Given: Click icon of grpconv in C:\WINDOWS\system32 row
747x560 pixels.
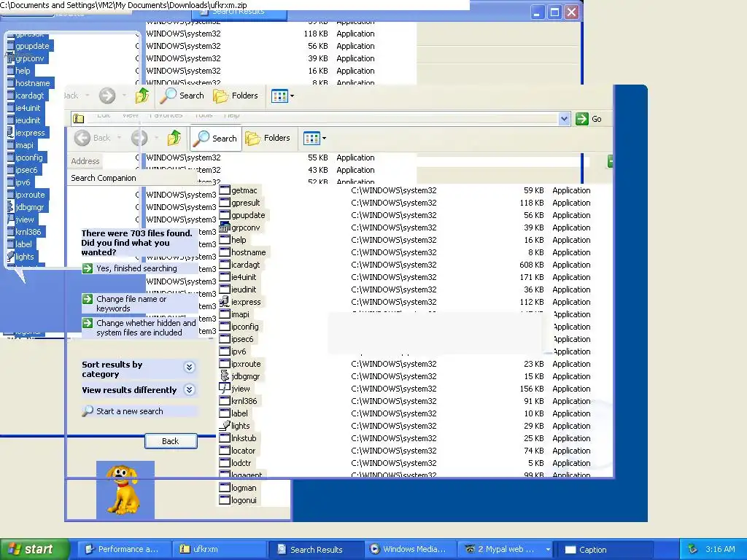Looking at the screenshot, I should (225, 227).
